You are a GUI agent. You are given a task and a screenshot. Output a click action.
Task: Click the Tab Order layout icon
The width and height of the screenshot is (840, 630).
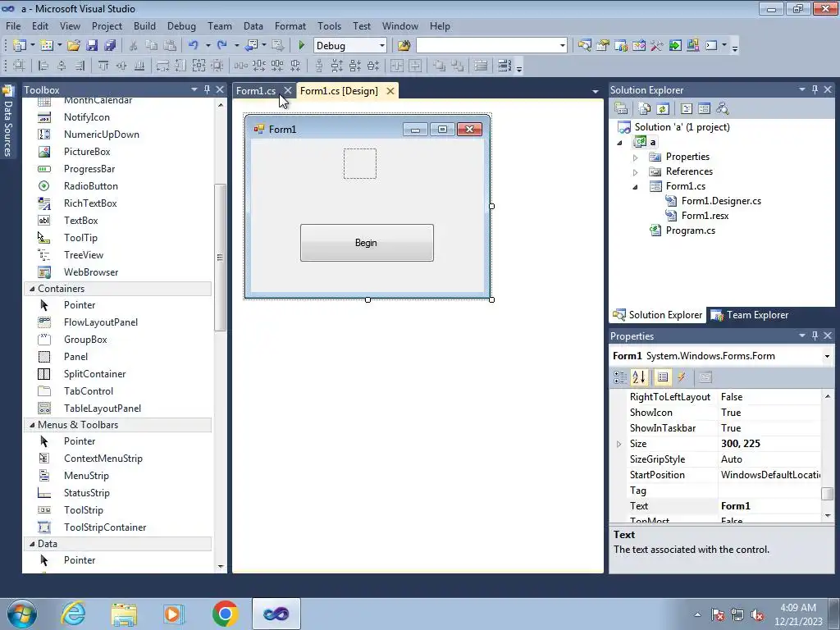coord(504,66)
